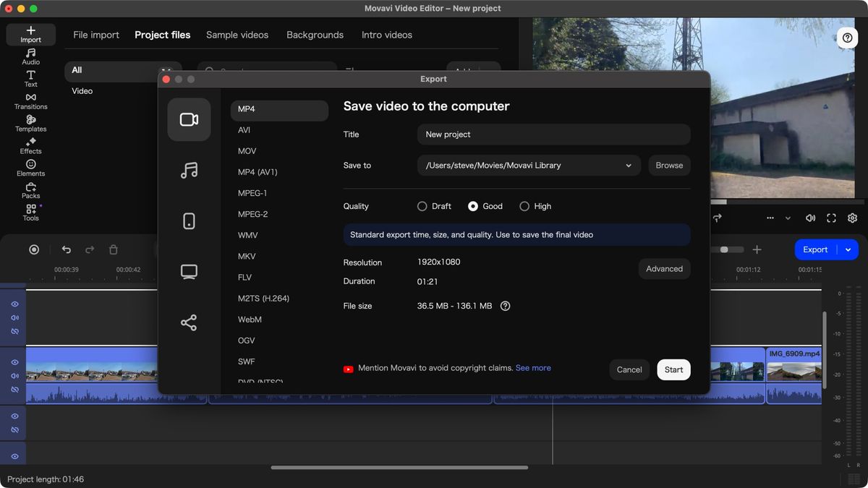Open the See more link
The height and width of the screenshot is (488, 868).
pos(533,368)
